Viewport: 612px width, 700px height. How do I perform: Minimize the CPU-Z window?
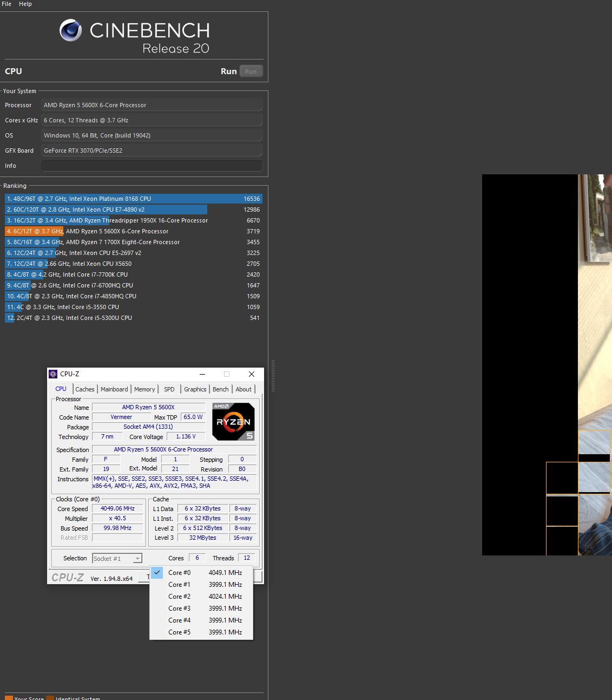[x=202, y=374]
